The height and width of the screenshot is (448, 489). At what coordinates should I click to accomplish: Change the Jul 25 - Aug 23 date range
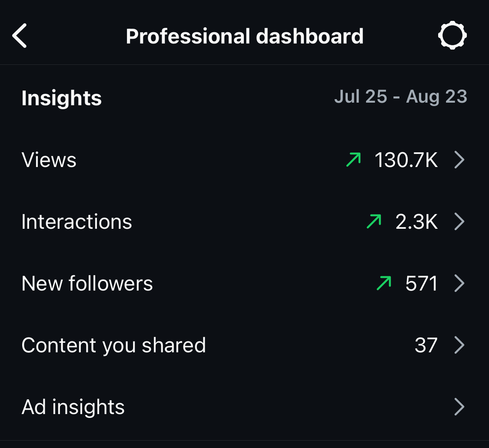point(400,97)
